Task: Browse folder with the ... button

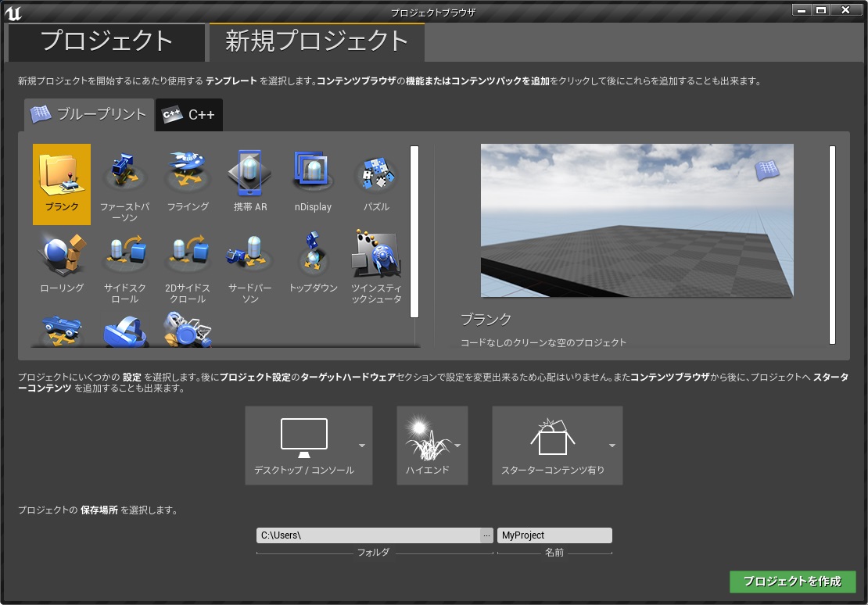Action: click(486, 535)
